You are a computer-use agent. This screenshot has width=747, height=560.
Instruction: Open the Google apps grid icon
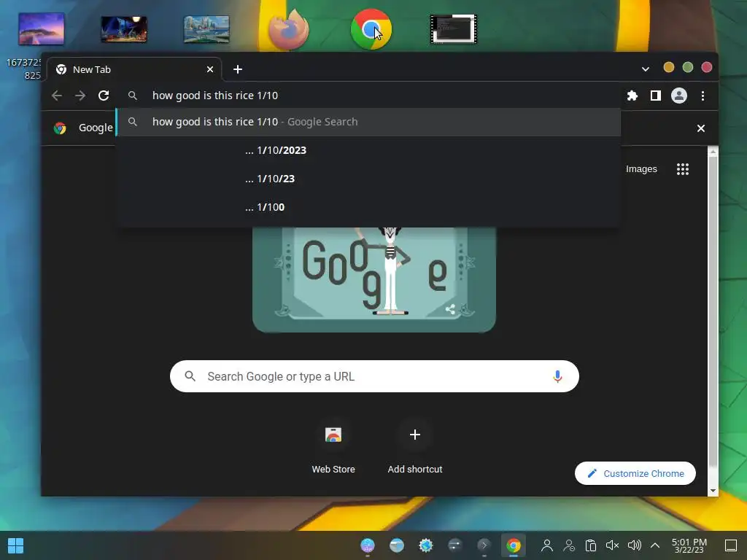point(683,169)
